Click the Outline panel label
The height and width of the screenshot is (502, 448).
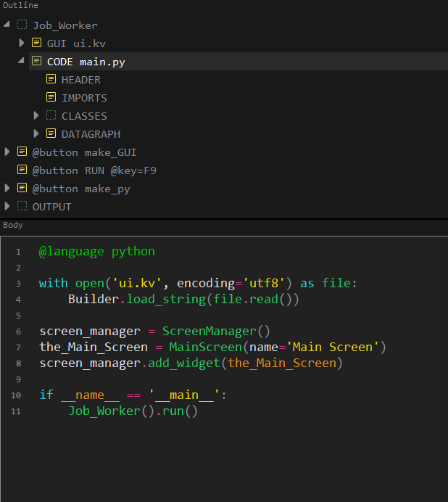point(20,5)
